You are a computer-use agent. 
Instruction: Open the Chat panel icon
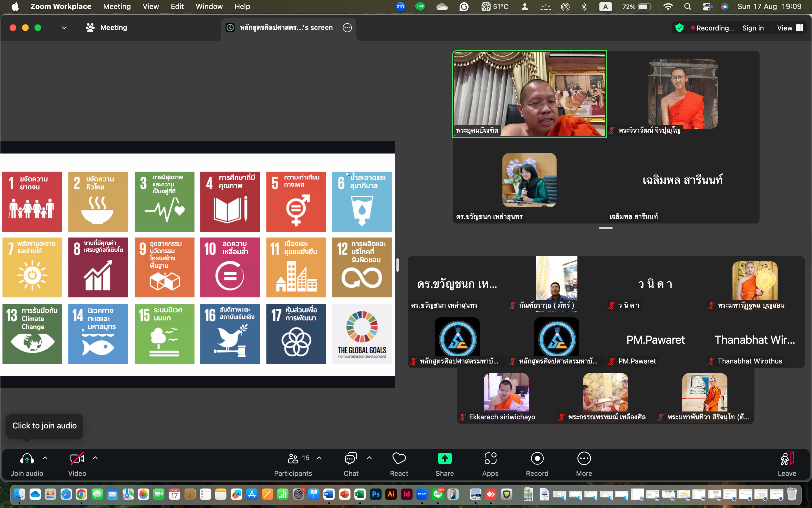tap(351, 459)
